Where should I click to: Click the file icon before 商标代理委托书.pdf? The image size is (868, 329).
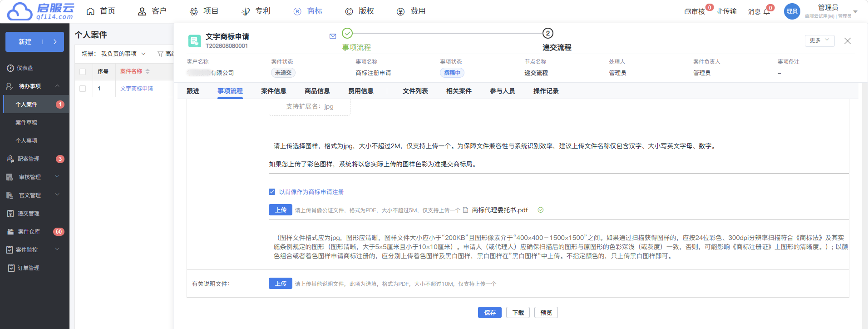(465, 210)
